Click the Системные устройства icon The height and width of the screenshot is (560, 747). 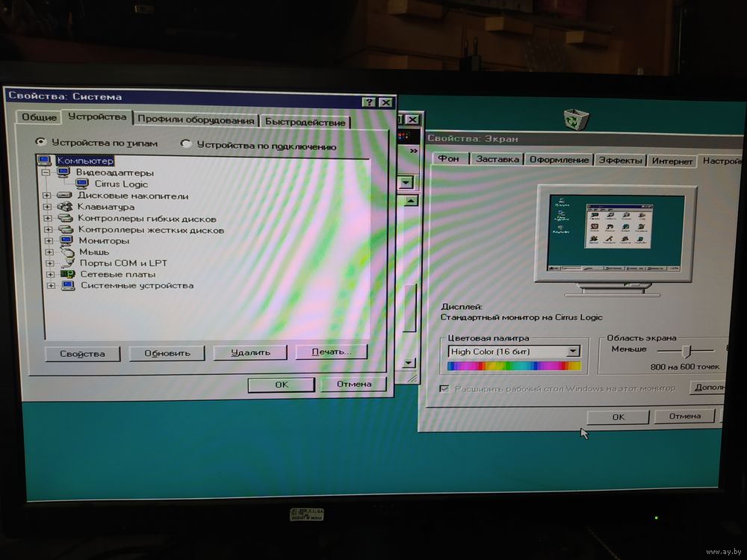68,286
